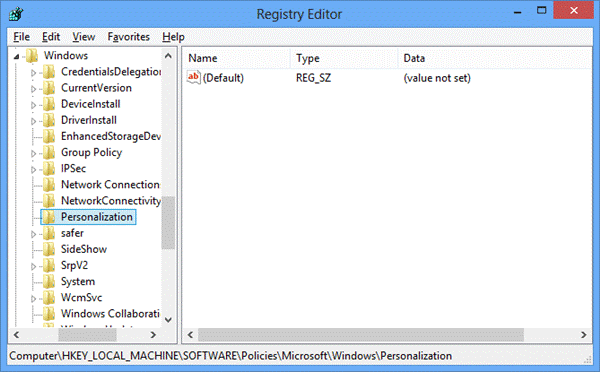Image resolution: width=600 pixels, height=372 pixels.
Task: Open the File menu
Action: tap(21, 37)
